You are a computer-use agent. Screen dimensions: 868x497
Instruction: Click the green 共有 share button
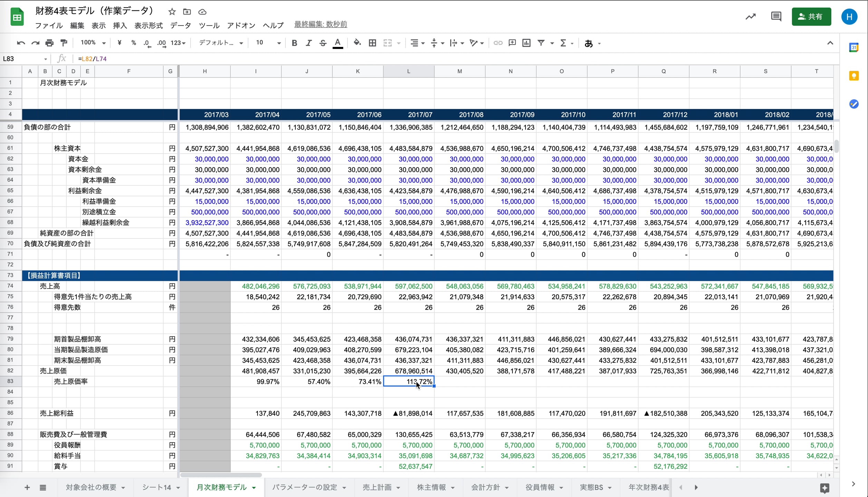tap(811, 17)
